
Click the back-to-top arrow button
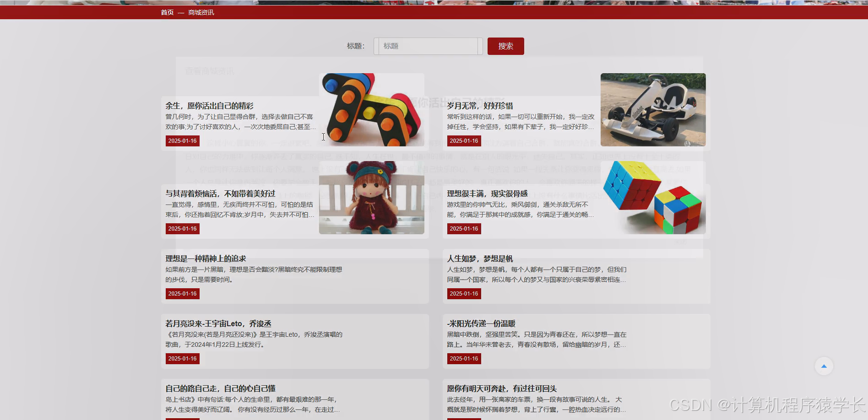coord(824,366)
